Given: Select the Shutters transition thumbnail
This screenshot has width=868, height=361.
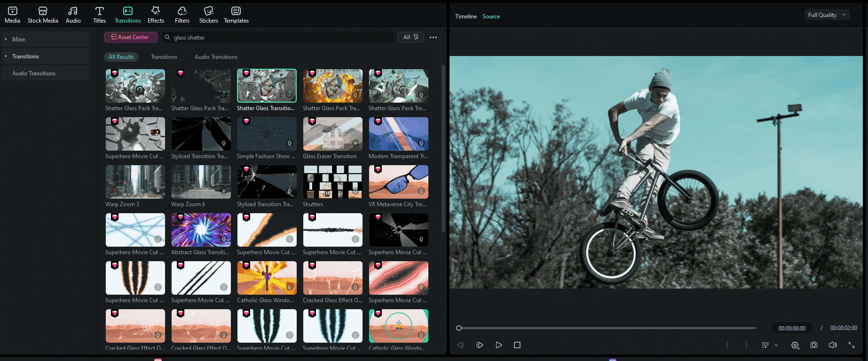Looking at the screenshot, I should 332,182.
